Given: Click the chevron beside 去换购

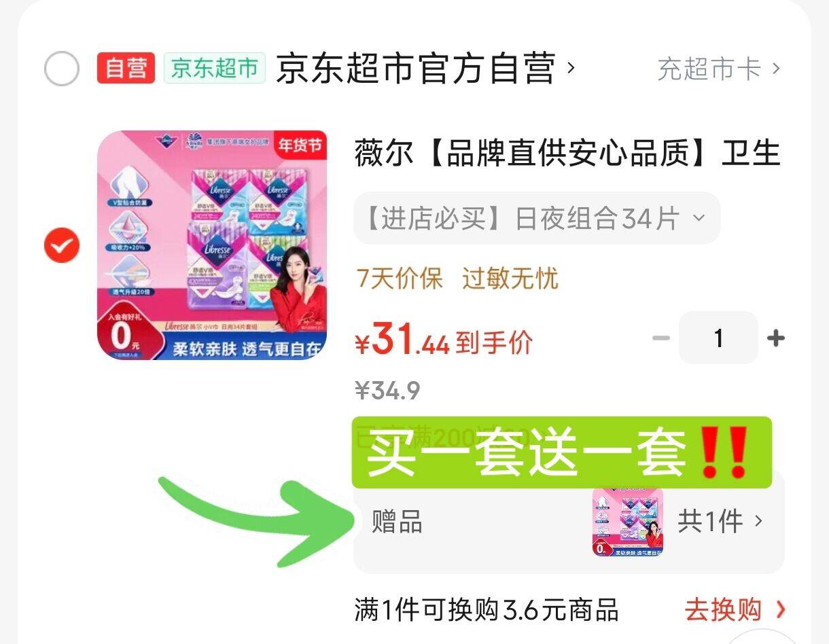Looking at the screenshot, I should (x=780, y=609).
